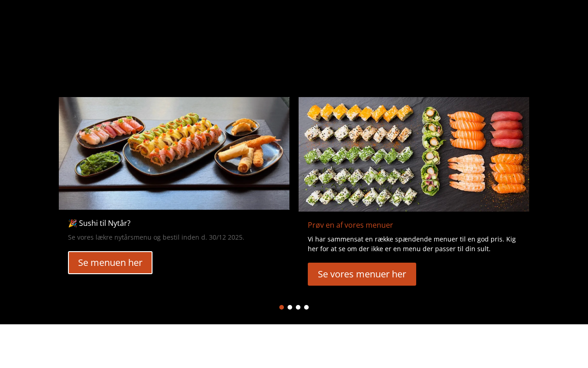
Task: Click the Se menuen her button
Action: [x=110, y=263]
